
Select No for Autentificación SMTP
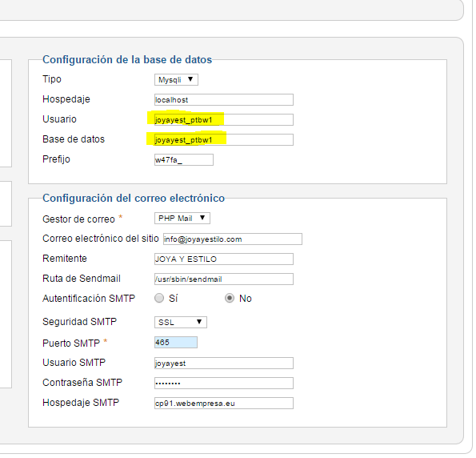coord(230,299)
